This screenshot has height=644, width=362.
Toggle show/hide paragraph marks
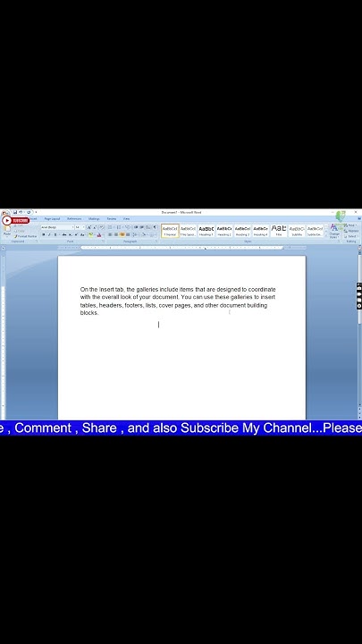click(x=155, y=227)
